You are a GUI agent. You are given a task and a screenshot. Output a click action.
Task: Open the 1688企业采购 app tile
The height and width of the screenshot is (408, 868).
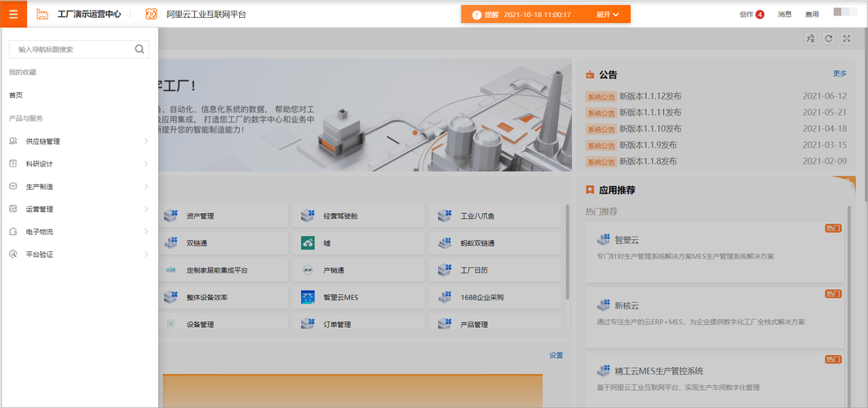point(495,297)
